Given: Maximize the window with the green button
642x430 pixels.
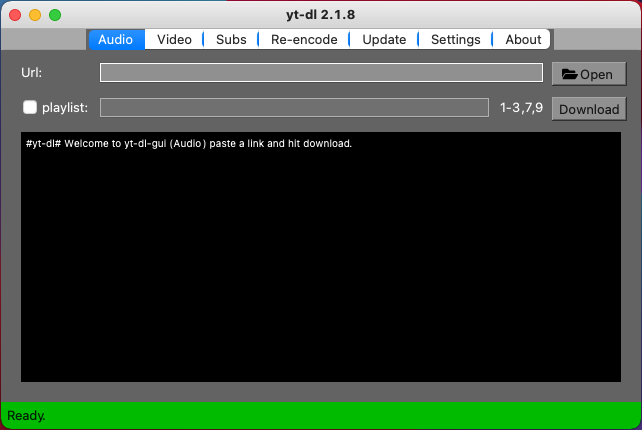Looking at the screenshot, I should 55,15.
